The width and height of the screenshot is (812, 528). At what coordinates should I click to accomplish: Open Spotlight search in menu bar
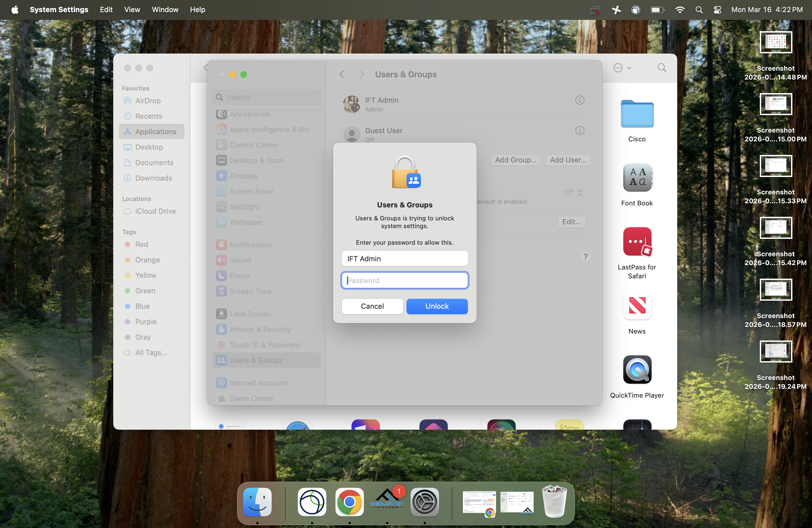pos(699,10)
